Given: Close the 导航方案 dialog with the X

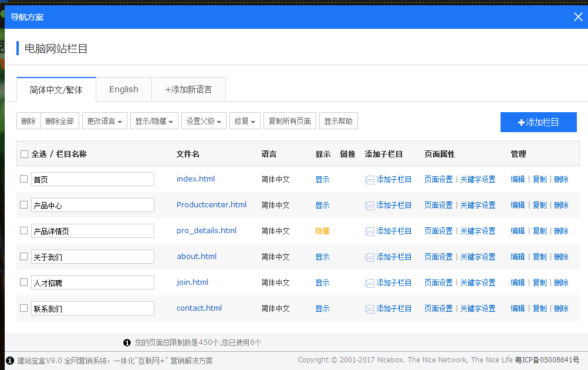Looking at the screenshot, I should coord(578,16).
